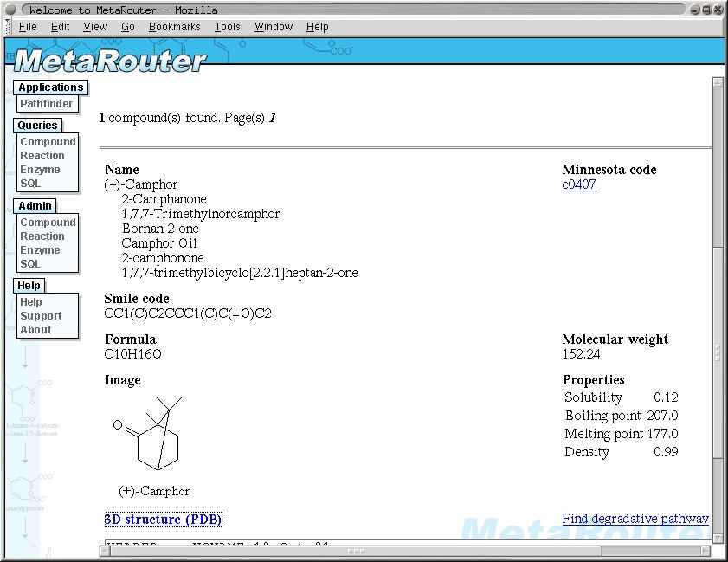Click the Solubility value 0.12
728x562 pixels.
(x=666, y=397)
